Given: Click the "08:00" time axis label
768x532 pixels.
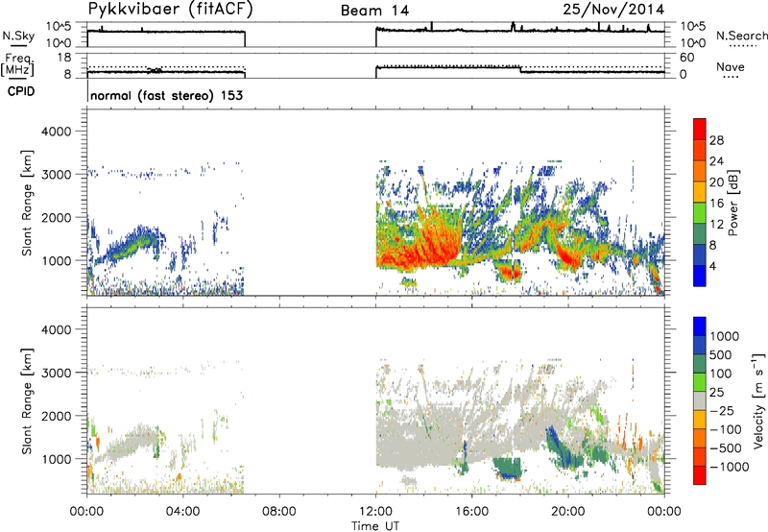Looking at the screenshot, I should tap(278, 512).
